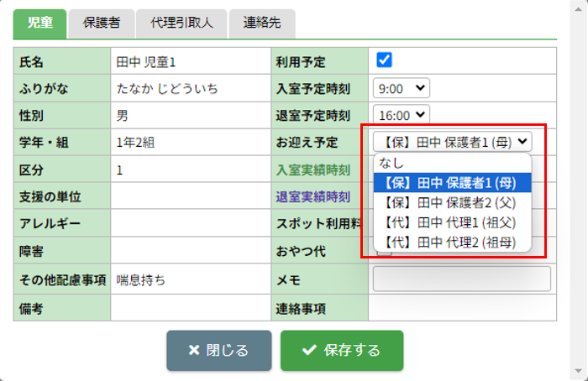Go to the 代理引取人 tab
The height and width of the screenshot is (381, 588).
[x=181, y=23]
